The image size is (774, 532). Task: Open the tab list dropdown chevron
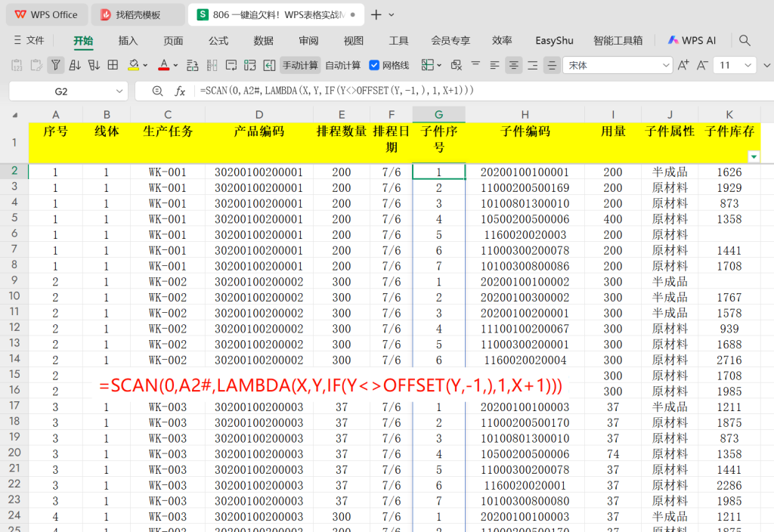click(392, 15)
